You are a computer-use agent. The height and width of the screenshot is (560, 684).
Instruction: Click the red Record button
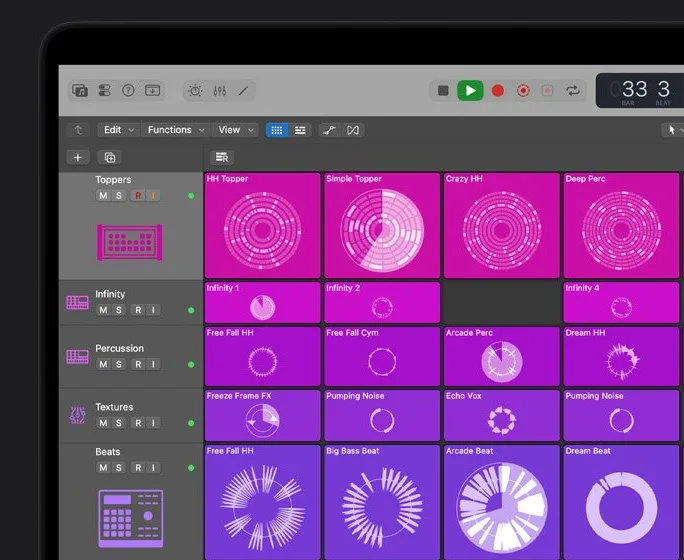coord(498,91)
